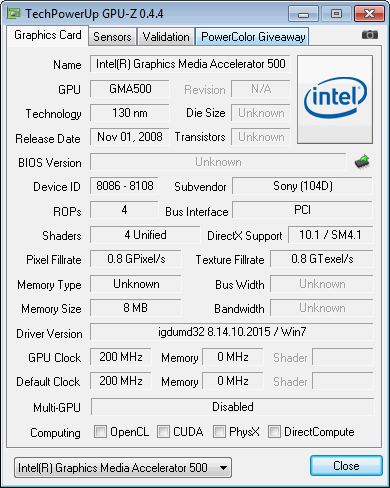Image resolution: width=390 pixels, height=488 pixels.
Task: Minimize the GPU-Z window
Action: [303, 14]
